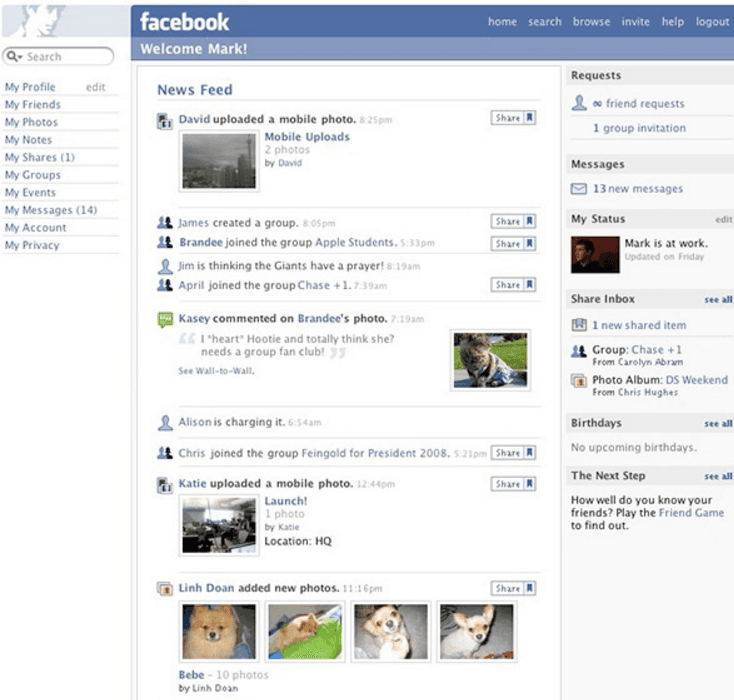Open the Friend Game link
This screenshot has width=734, height=700.
pos(690,513)
